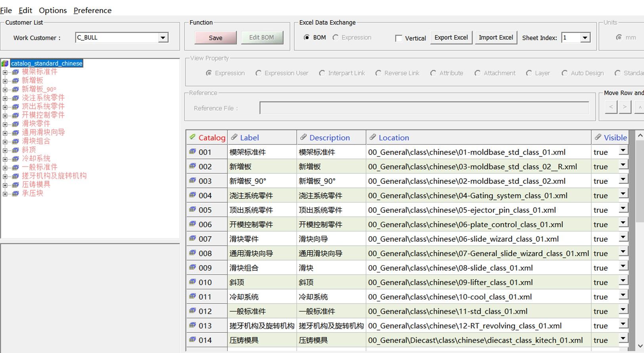Open the Sheet Index dropdown
The height and width of the screenshot is (353, 644).
585,38
